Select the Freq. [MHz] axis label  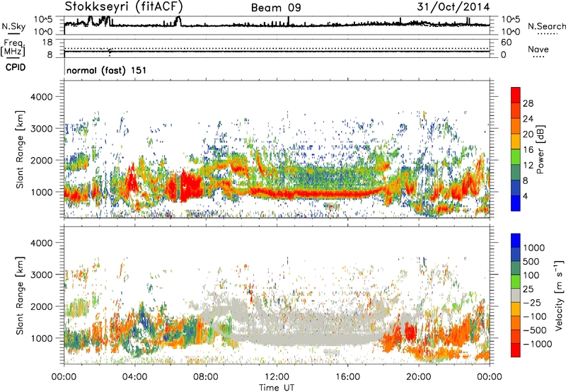pos(13,47)
